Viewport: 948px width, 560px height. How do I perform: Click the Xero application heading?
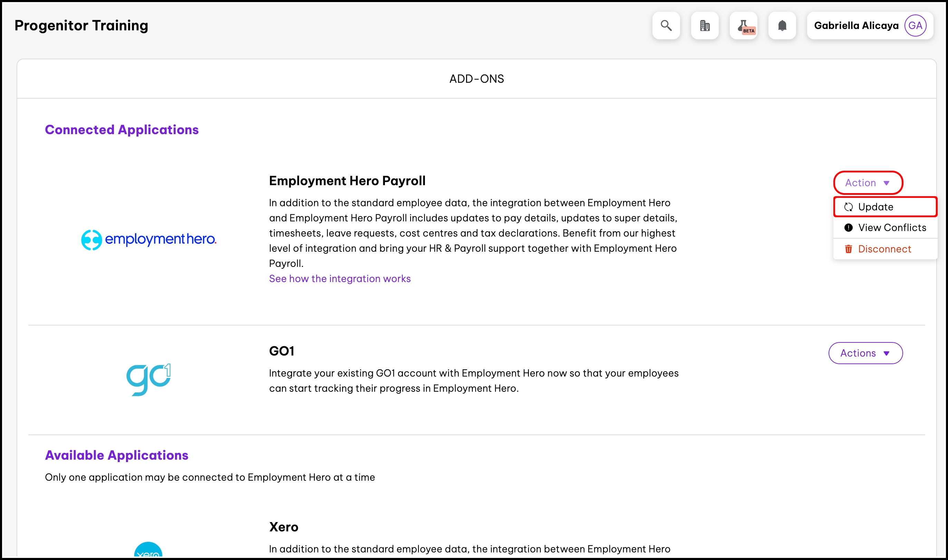284,527
